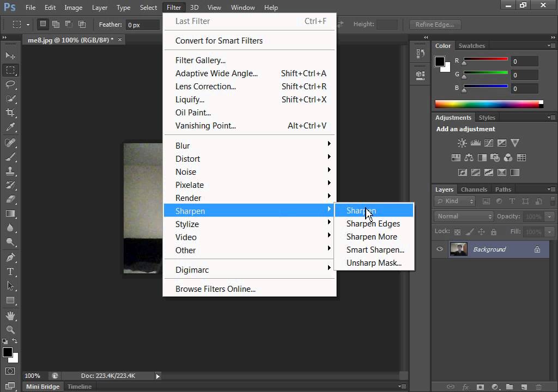Image resolution: width=558 pixels, height=392 pixels.
Task: Open Filter Gallery menu item
Action: coord(250,60)
